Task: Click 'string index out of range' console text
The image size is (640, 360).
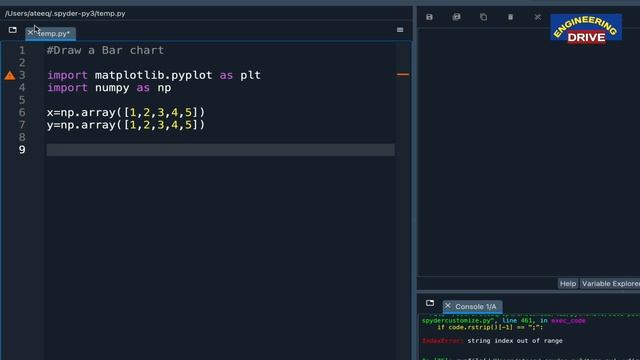Action: pos(515,341)
